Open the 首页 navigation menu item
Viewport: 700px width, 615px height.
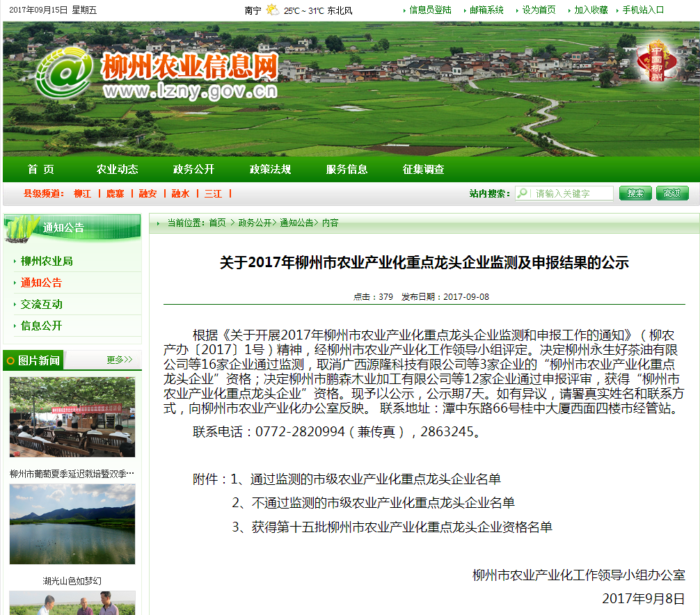(x=41, y=170)
